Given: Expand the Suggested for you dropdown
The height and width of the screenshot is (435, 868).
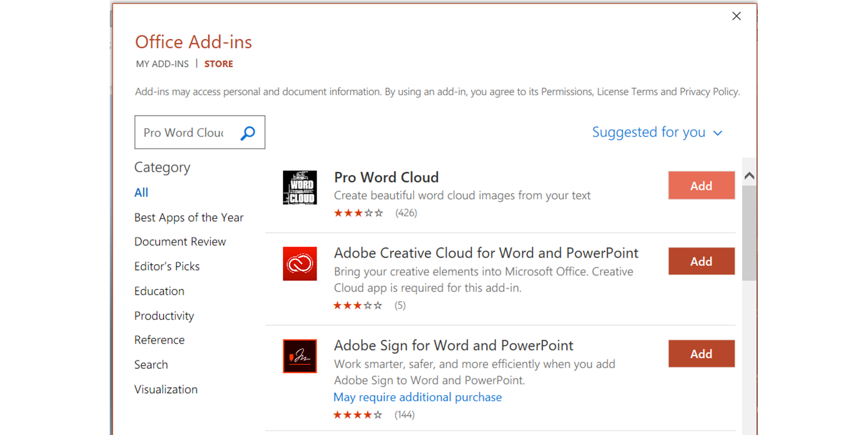Looking at the screenshot, I should pyautogui.click(x=657, y=132).
